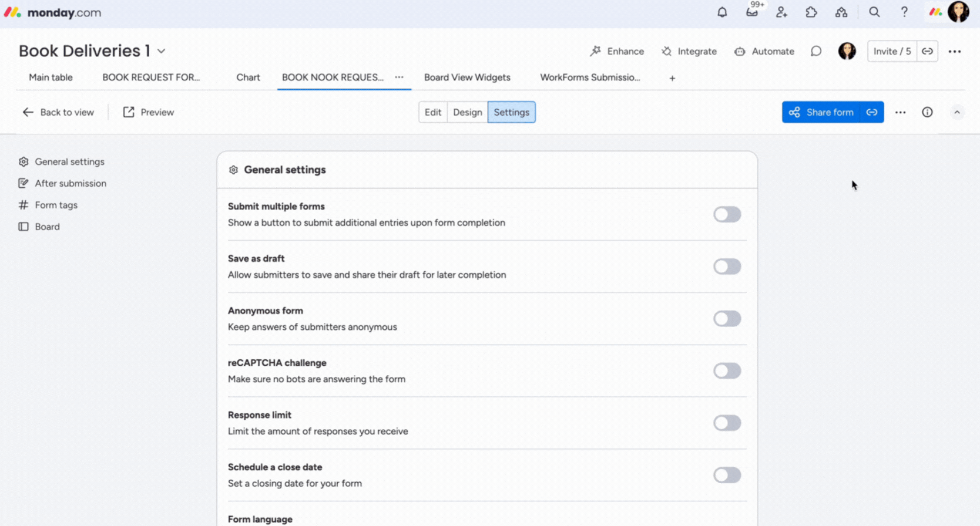Click the board owner avatar
Image resolution: width=980 pixels, height=526 pixels.
[847, 51]
